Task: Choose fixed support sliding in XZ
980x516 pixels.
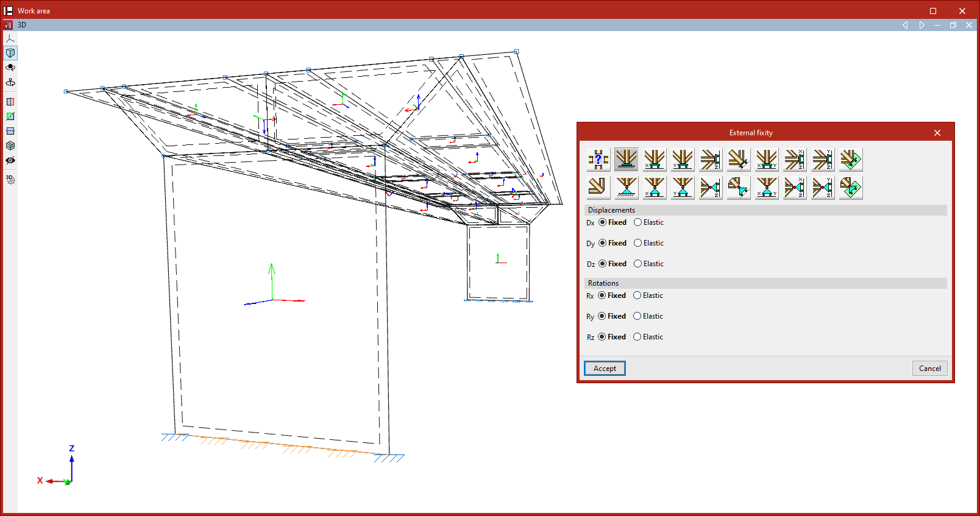Action: click(795, 160)
